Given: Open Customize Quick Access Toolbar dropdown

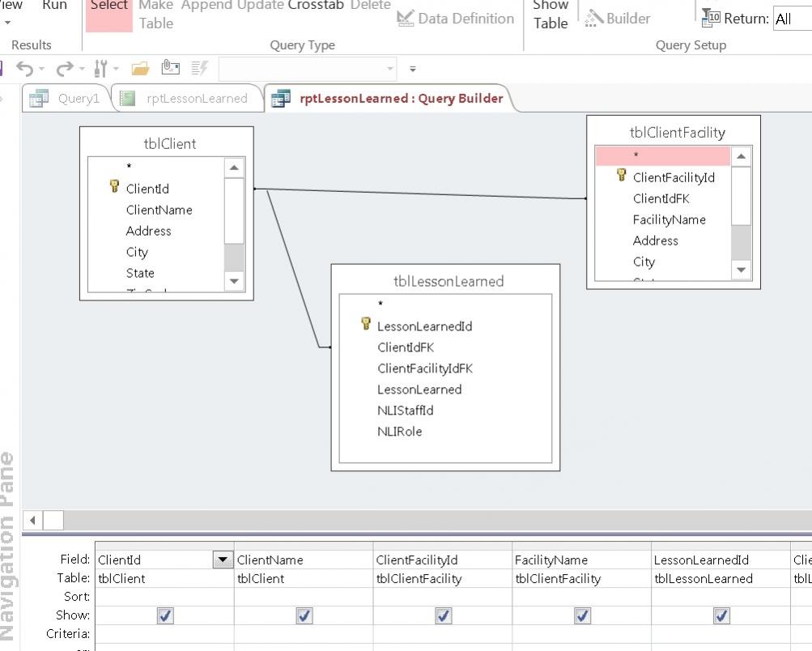Looking at the screenshot, I should pyautogui.click(x=413, y=69).
